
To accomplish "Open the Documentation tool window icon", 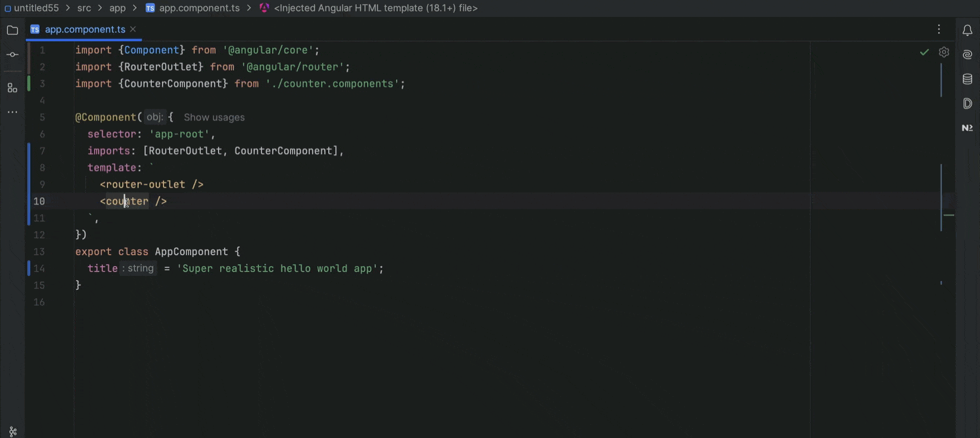I will click(x=967, y=103).
